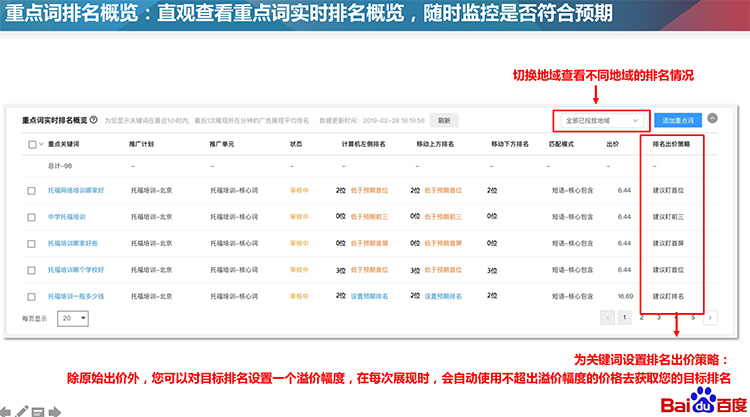Open the per-page count dropdown showing 20
The height and width of the screenshot is (417, 750).
coord(73,318)
